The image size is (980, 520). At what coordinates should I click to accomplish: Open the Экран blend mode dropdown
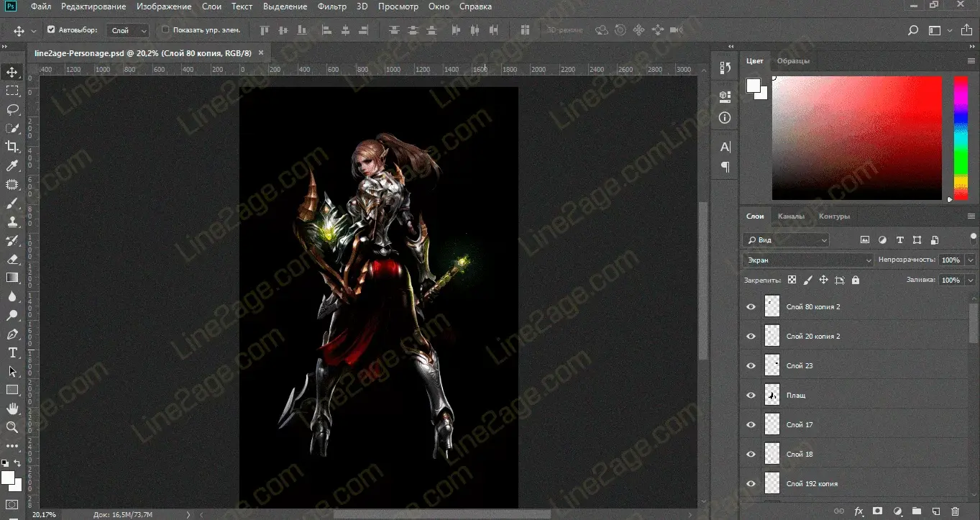[x=808, y=260]
